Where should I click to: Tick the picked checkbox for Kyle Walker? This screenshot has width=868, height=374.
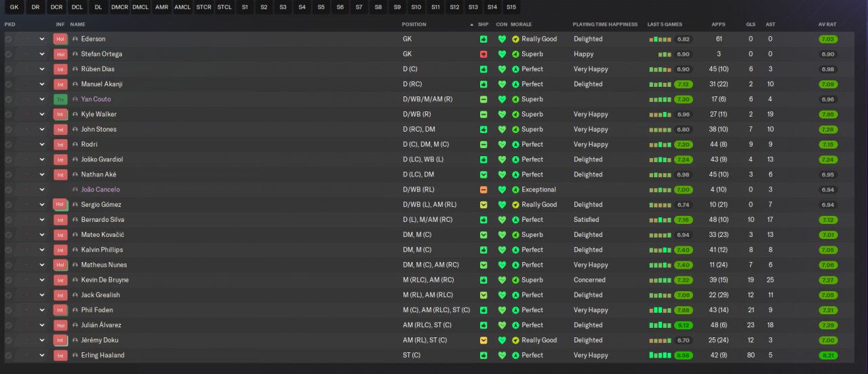pos(8,115)
